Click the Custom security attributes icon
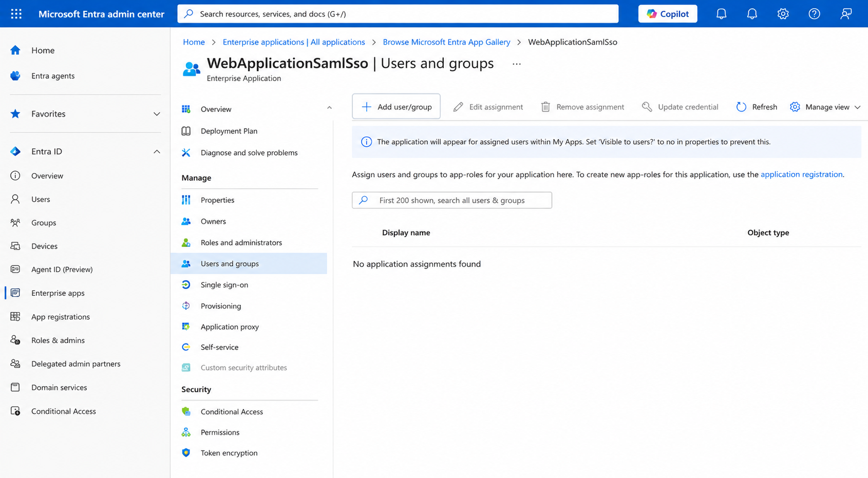The width and height of the screenshot is (868, 478). (186, 368)
